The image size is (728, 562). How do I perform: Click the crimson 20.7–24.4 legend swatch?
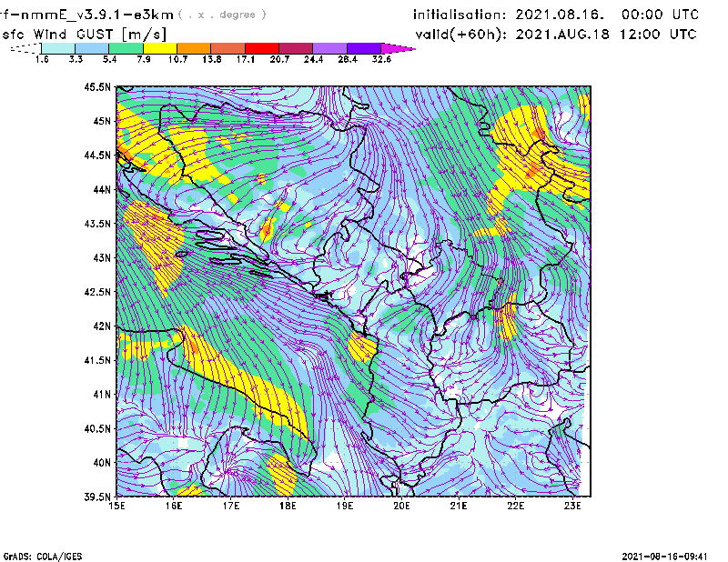(296, 48)
